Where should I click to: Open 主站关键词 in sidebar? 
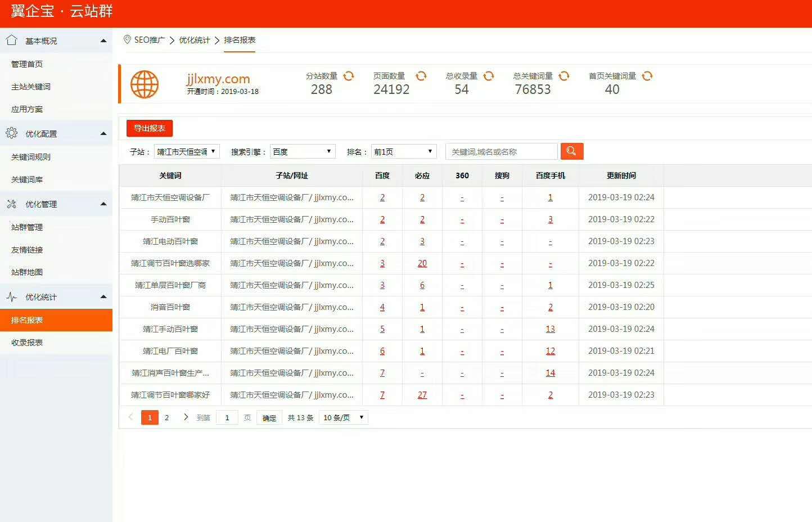click(x=31, y=87)
